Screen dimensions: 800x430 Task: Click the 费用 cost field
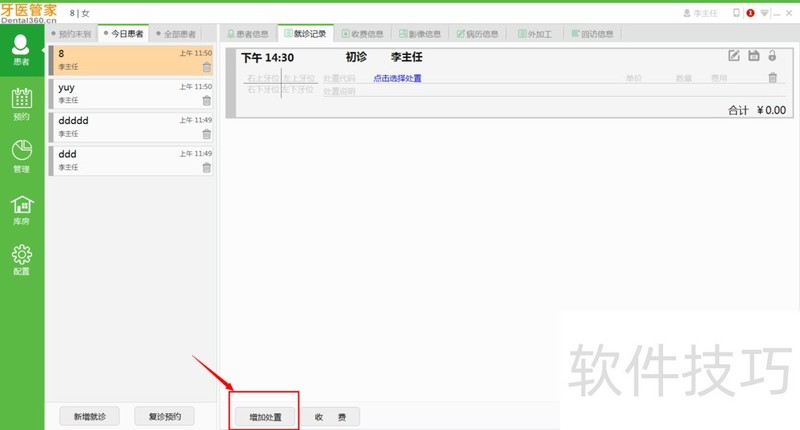[x=719, y=78]
